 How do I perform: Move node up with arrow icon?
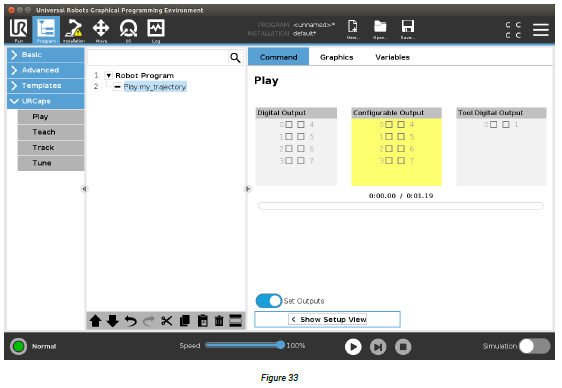point(95,321)
